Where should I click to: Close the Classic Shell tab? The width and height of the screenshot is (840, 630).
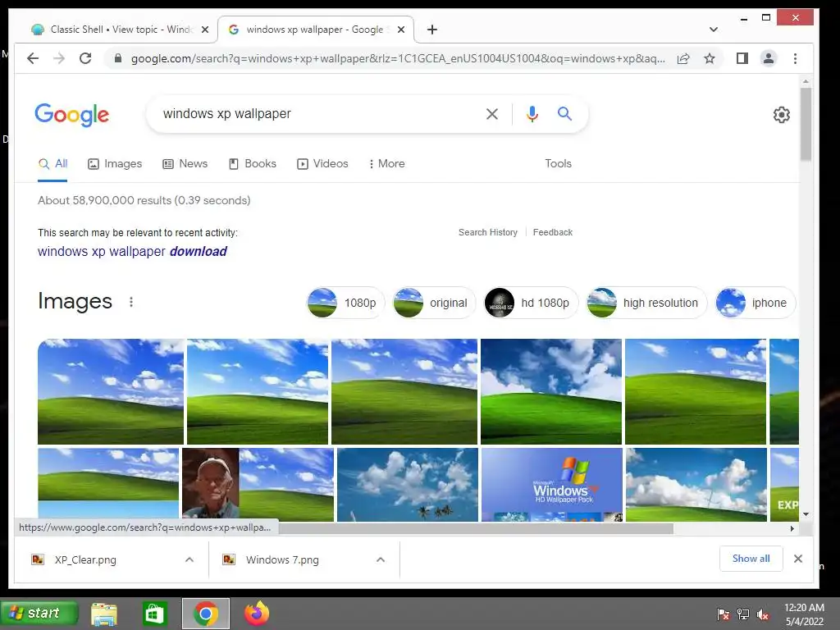click(x=204, y=30)
